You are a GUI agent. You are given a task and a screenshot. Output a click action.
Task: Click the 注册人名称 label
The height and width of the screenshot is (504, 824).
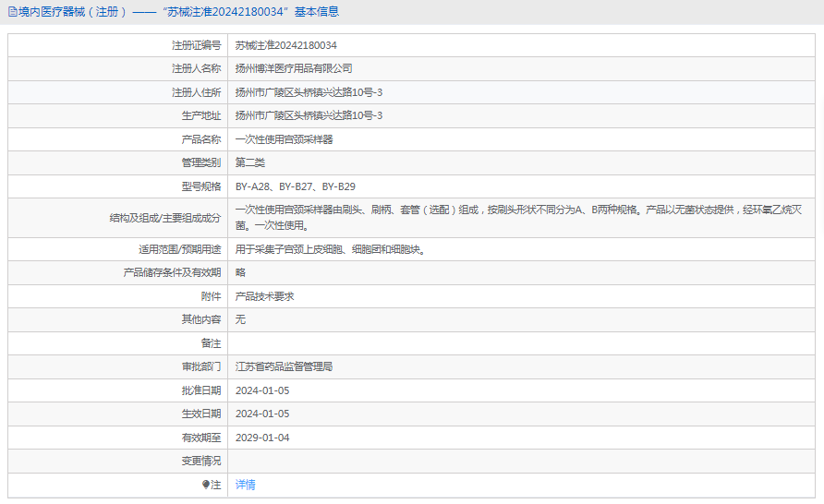coord(196,68)
